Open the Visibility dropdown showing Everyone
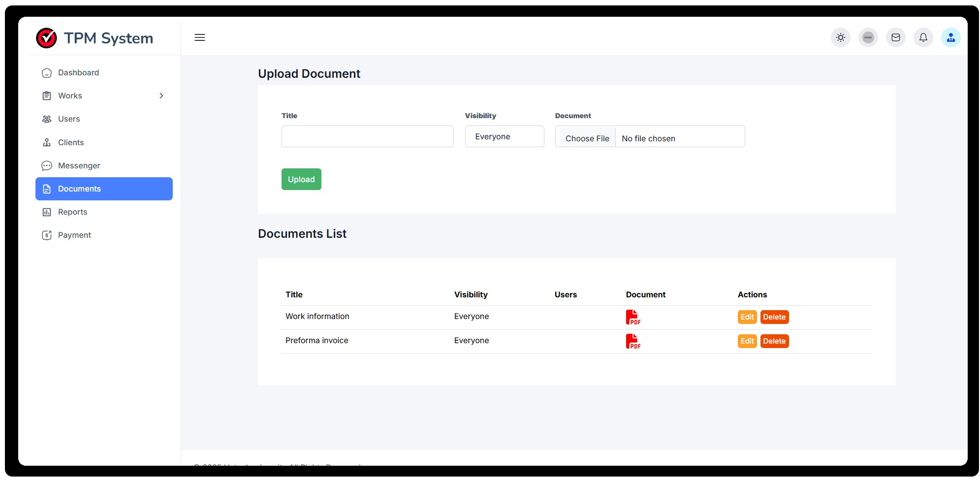980x480 pixels. [504, 136]
